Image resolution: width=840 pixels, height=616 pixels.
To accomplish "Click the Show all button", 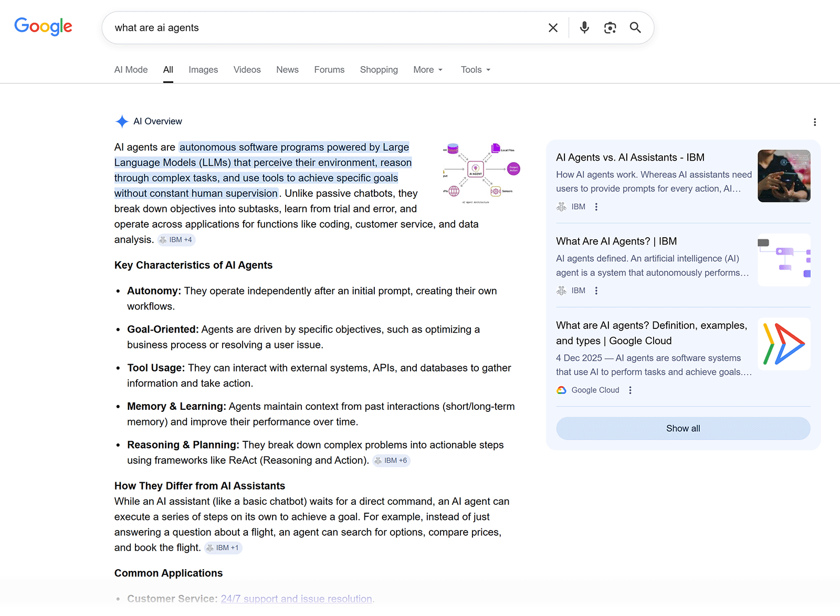I will pos(682,428).
